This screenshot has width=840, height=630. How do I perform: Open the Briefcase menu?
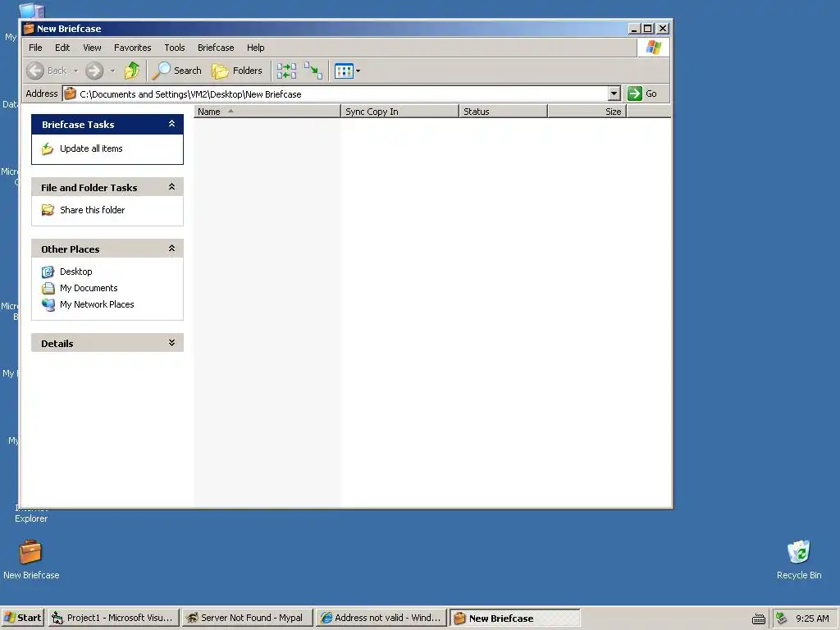tap(216, 48)
